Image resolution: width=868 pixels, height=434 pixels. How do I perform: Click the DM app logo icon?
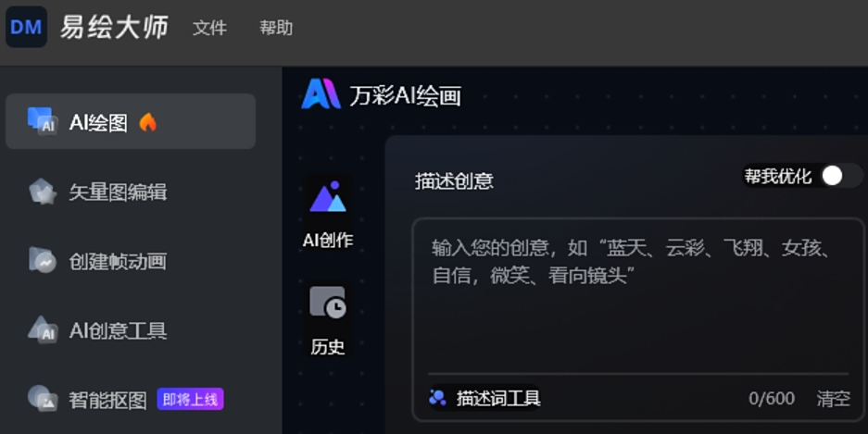(x=26, y=27)
